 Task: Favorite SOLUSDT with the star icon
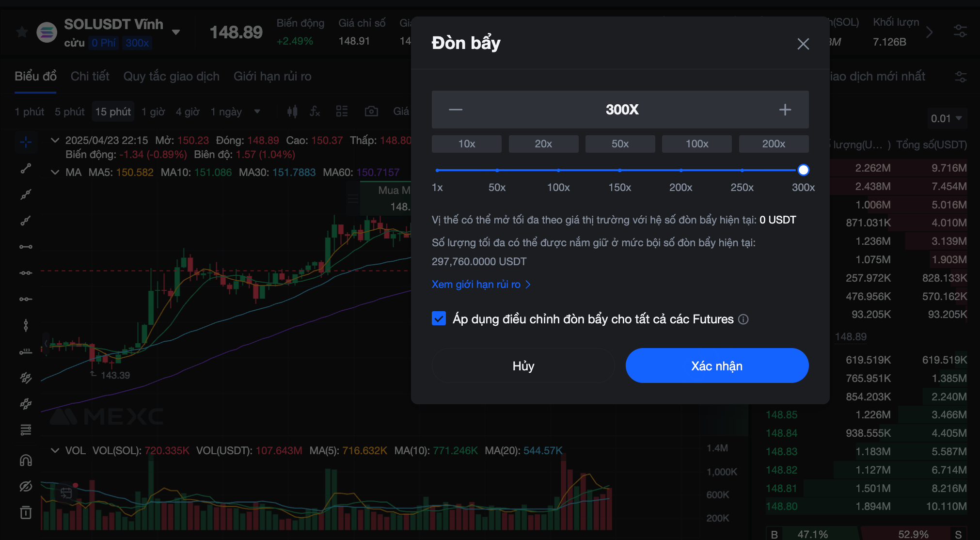coord(22,32)
